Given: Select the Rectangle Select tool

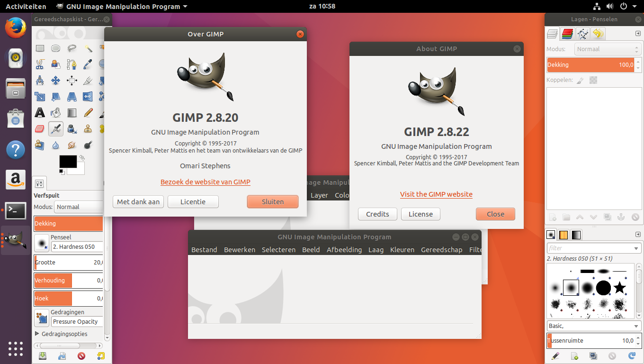Looking at the screenshot, I should pos(40,48).
